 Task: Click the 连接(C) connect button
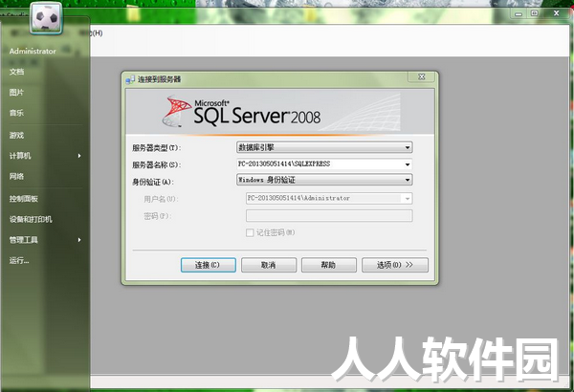pos(209,265)
